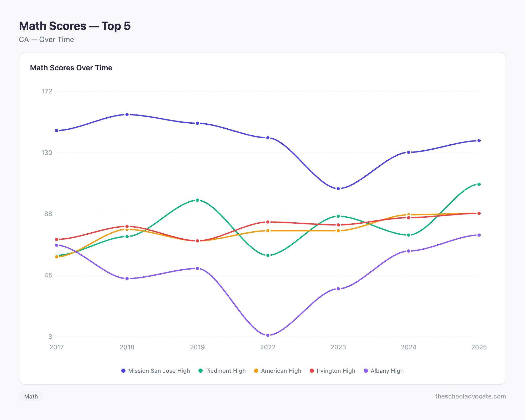Select Piedmont High 2019 peak data point

197,200
